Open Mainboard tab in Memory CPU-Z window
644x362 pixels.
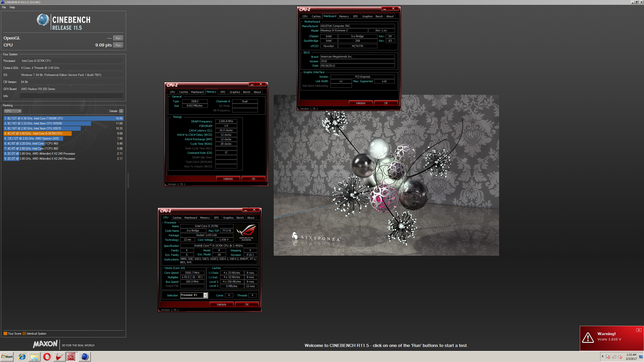click(197, 92)
